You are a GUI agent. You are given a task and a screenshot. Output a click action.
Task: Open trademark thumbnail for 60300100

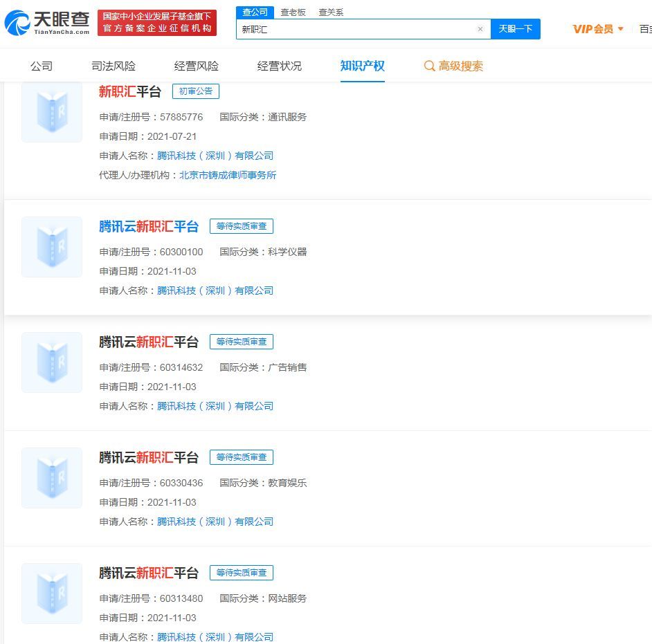[x=52, y=247]
